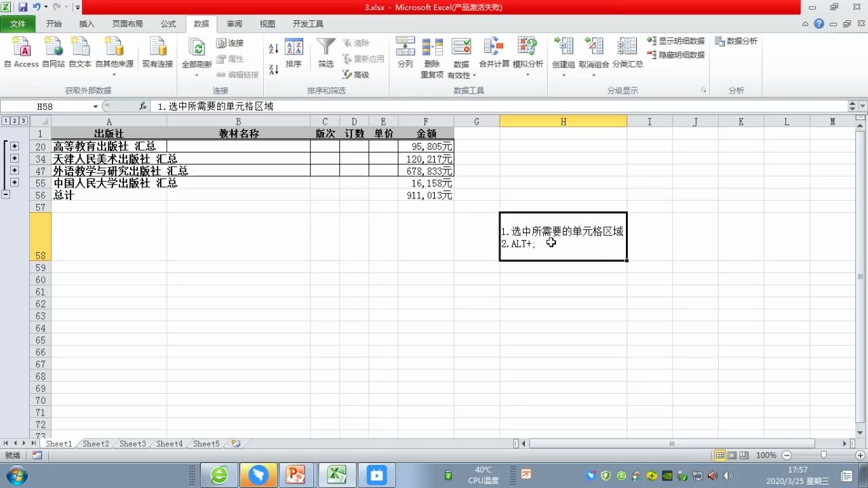
Task: Expand the 中国人民大学出版社 汇总 group
Action: click(15, 183)
